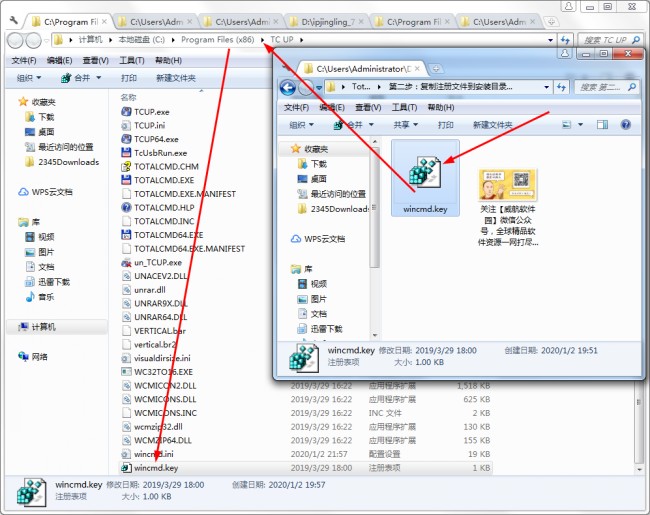Open Xunlei downloads library in back window
650x515 pixels.
[48, 282]
